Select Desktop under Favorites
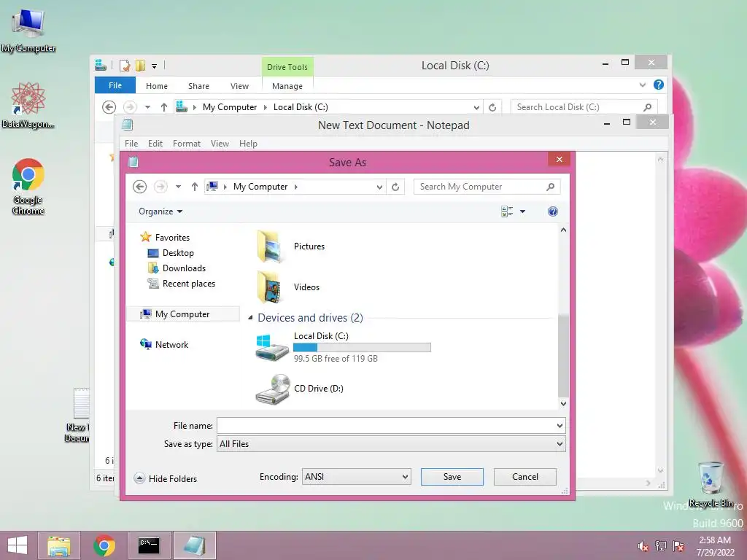The height and width of the screenshot is (560, 747). 171,253
